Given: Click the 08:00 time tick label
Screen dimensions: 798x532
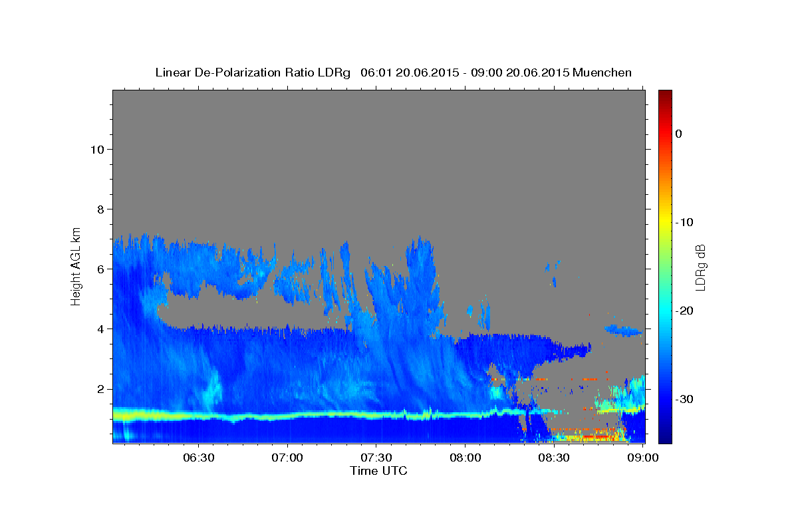Looking at the screenshot, I should 465,458.
